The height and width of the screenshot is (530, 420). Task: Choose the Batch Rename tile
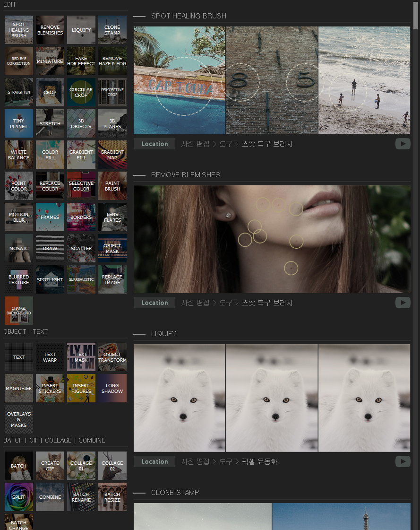point(81,497)
